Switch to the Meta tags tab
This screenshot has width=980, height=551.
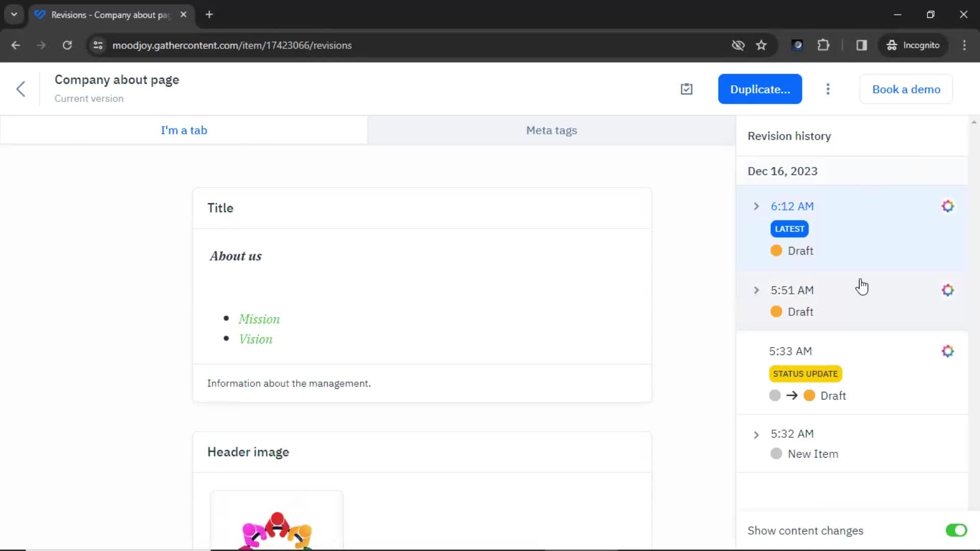(551, 130)
